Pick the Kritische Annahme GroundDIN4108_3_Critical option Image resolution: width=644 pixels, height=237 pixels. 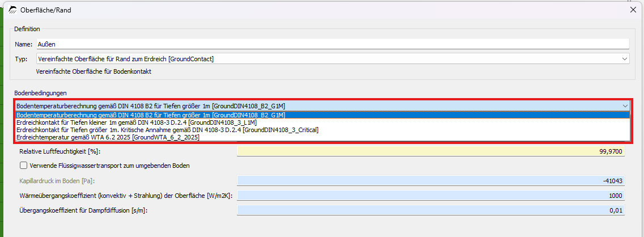tap(323, 130)
